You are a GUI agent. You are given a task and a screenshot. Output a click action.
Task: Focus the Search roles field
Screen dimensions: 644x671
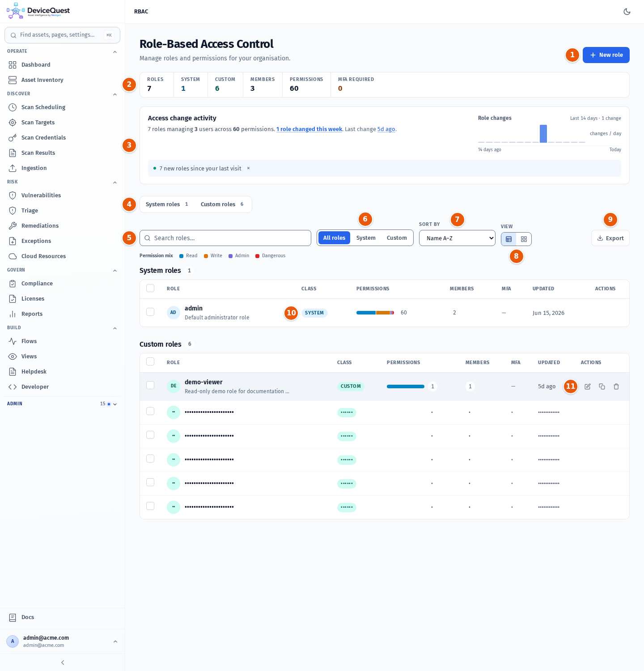tap(225, 238)
